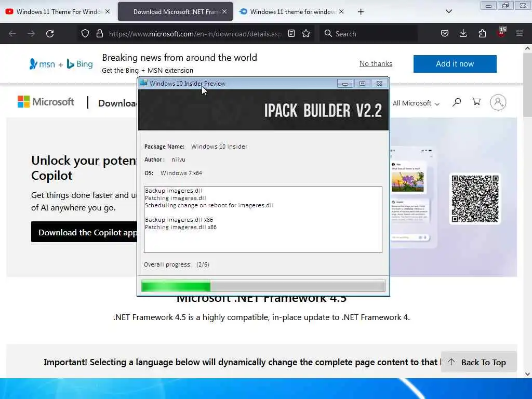Select Download Microsoft .NET Framework tab
Viewport: 532px width, 399px height.
click(175, 11)
